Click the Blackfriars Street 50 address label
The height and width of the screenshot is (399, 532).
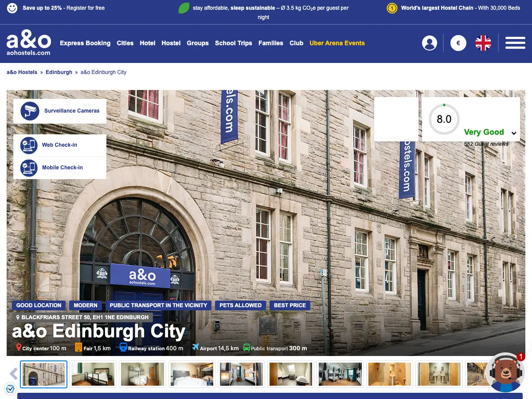[82, 317]
